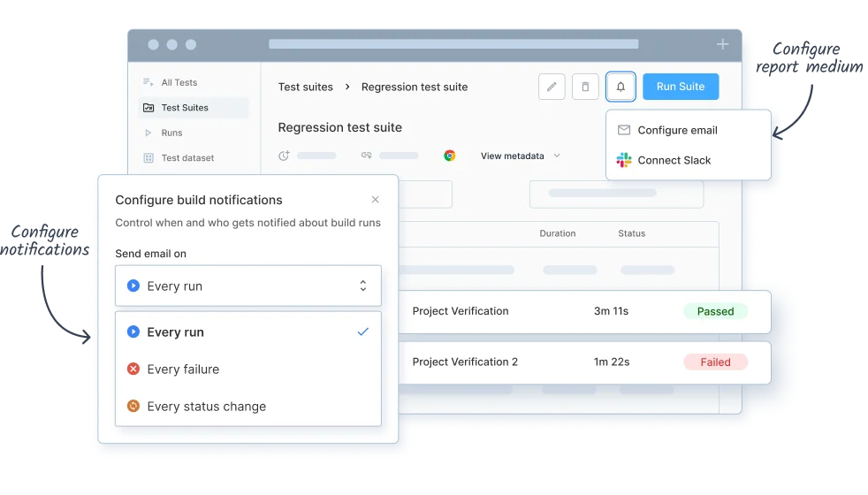Click the Slack logo icon
Screen dimensions: 868x495
[624, 160]
